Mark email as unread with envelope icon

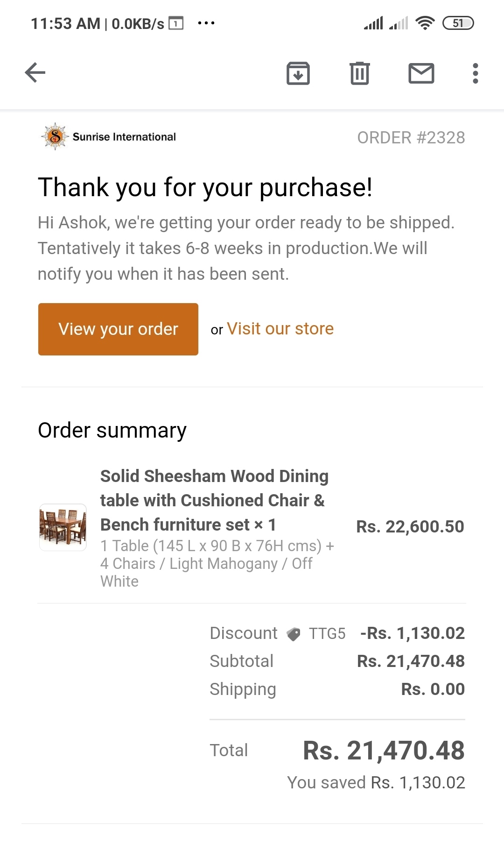421,73
